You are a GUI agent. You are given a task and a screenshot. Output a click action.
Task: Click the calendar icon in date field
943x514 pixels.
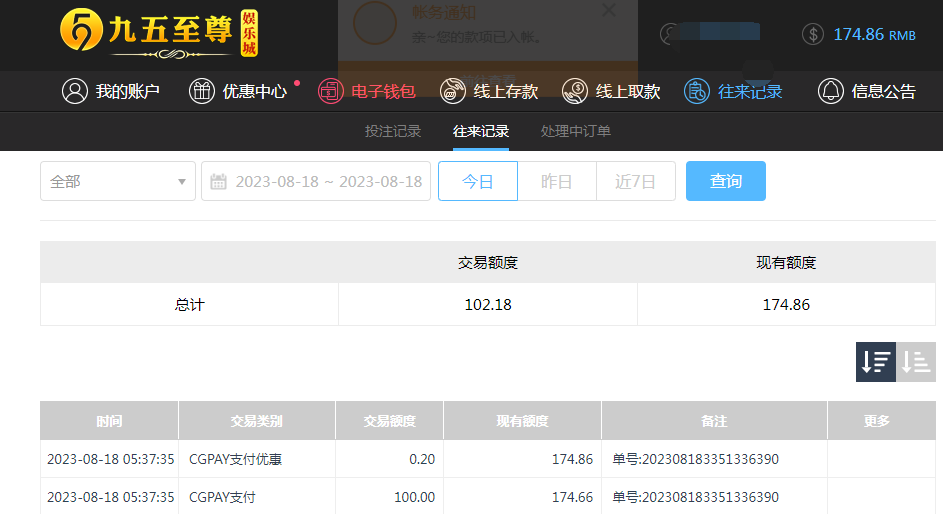pos(218,182)
